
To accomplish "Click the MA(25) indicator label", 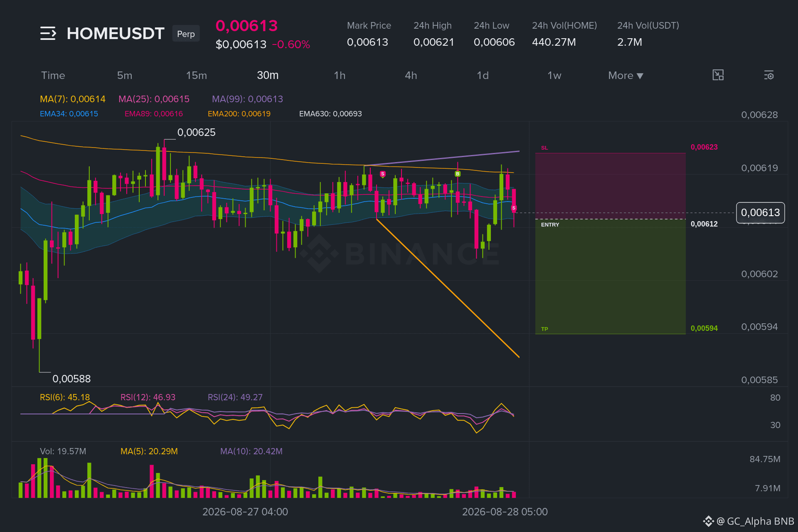I will click(x=154, y=99).
